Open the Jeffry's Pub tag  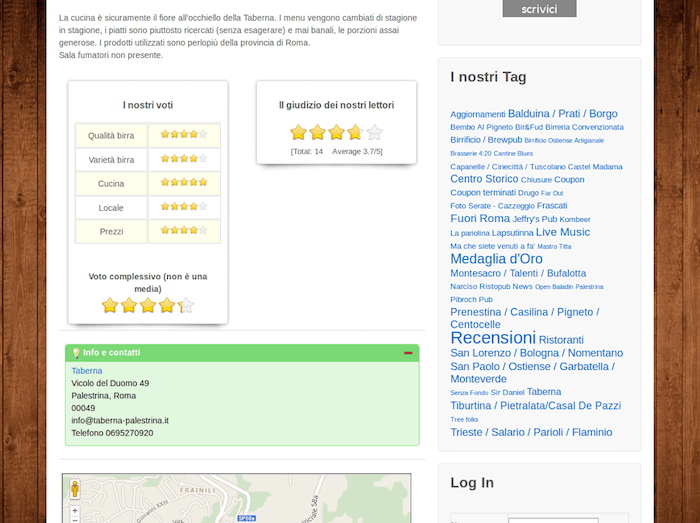(x=535, y=219)
